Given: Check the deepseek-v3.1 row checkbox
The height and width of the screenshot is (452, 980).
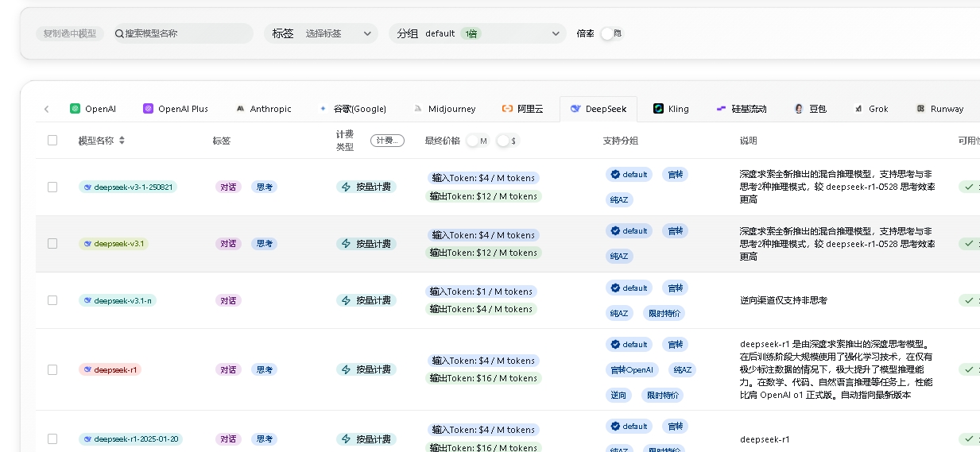Looking at the screenshot, I should (52, 244).
